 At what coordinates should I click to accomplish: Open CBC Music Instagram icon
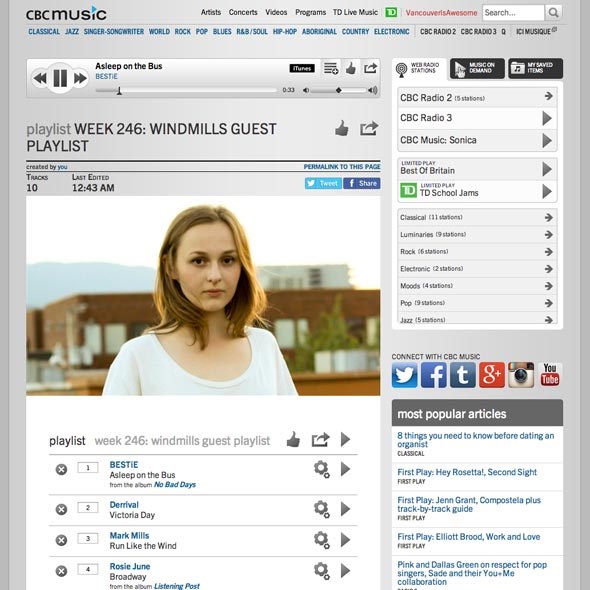click(521, 375)
